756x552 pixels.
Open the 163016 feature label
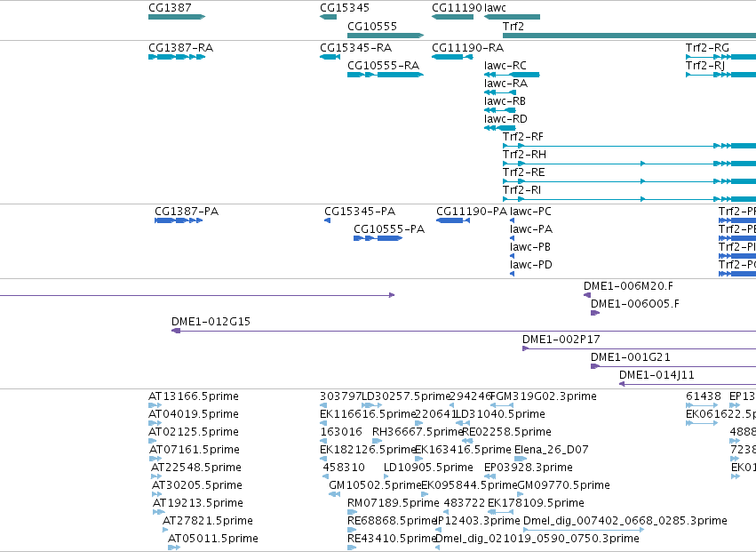point(341,432)
